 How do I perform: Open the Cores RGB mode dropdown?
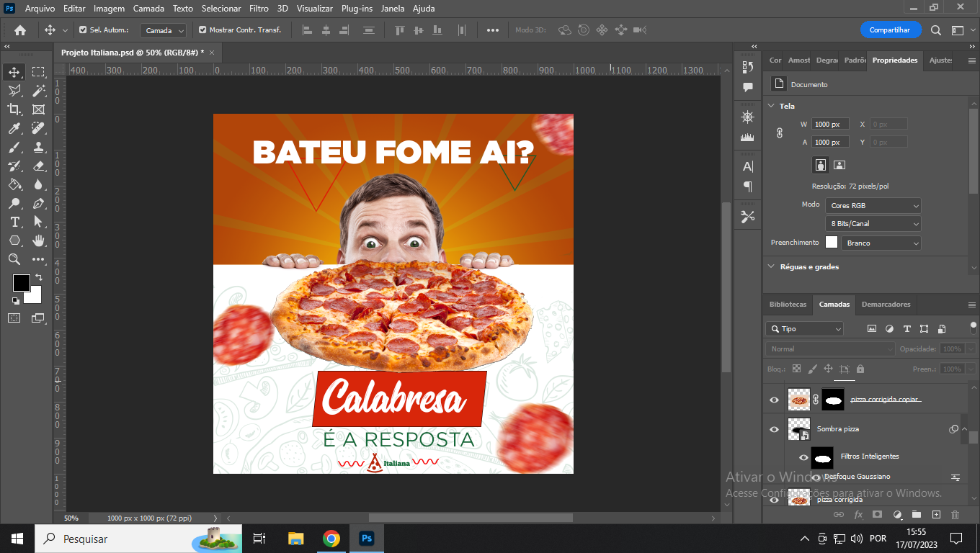click(873, 205)
